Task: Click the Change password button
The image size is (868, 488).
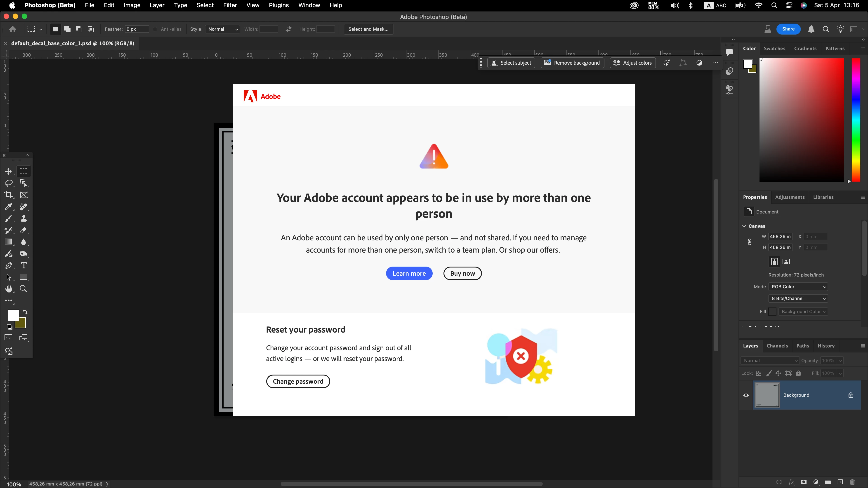Action: pos(298,381)
